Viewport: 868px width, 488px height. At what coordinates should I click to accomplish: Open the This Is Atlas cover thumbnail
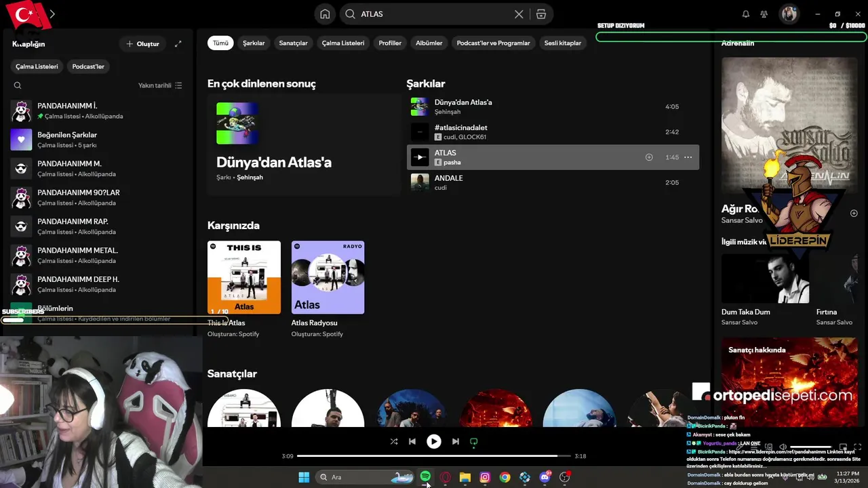coord(244,277)
